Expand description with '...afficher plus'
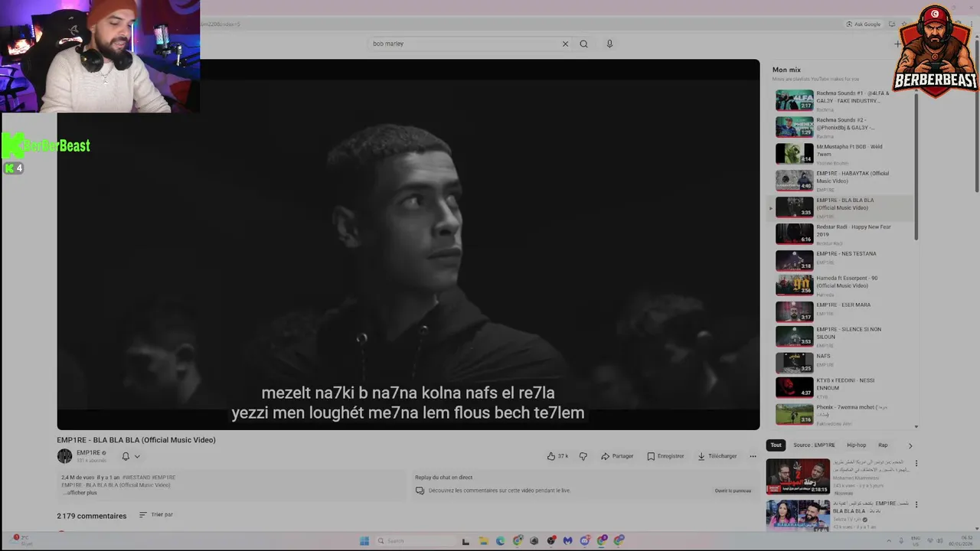The width and height of the screenshot is (980, 551). tap(80, 493)
